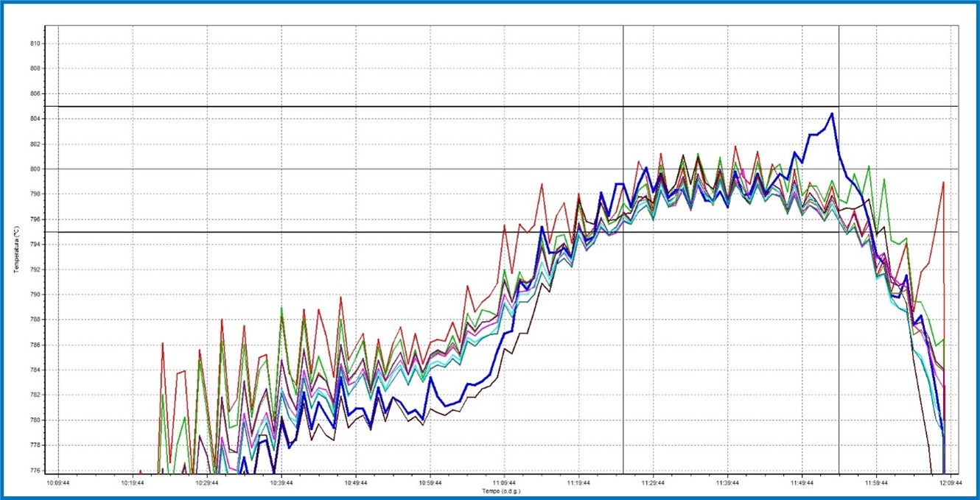Select the 10:39:44 time axis label

(x=281, y=484)
